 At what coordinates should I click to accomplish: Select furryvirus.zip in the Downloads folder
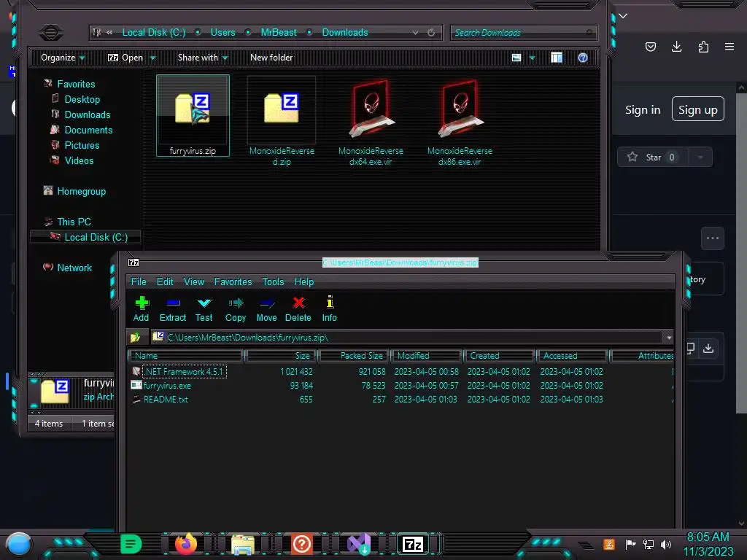[193, 116]
